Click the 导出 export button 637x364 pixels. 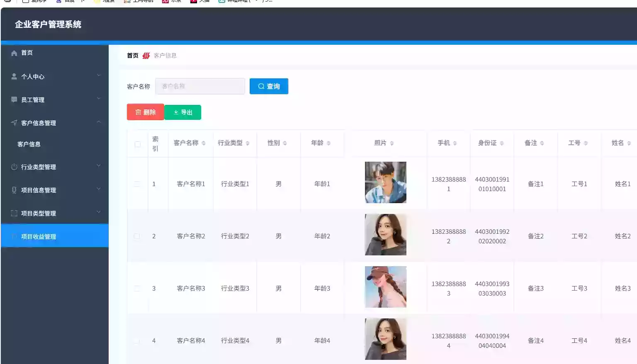pyautogui.click(x=183, y=112)
